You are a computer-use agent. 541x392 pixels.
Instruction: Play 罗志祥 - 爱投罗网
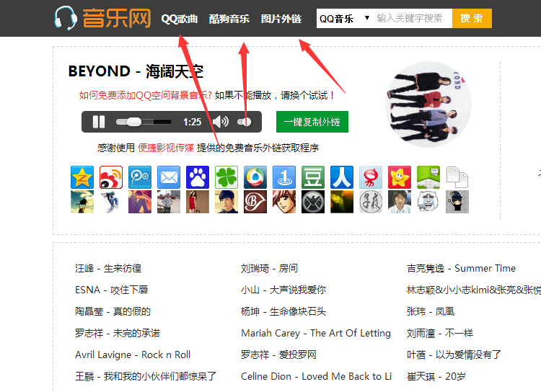(278, 355)
